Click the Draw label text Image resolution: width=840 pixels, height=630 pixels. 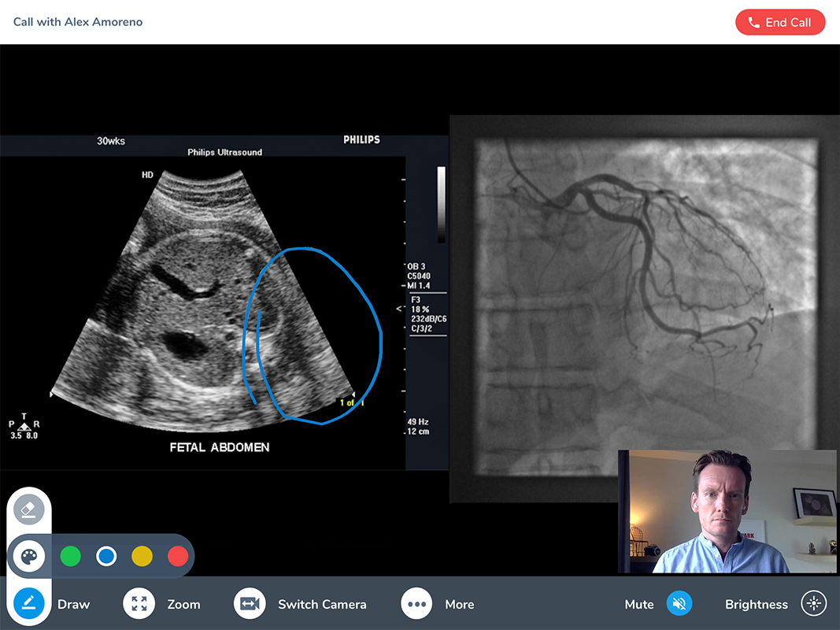74,605
